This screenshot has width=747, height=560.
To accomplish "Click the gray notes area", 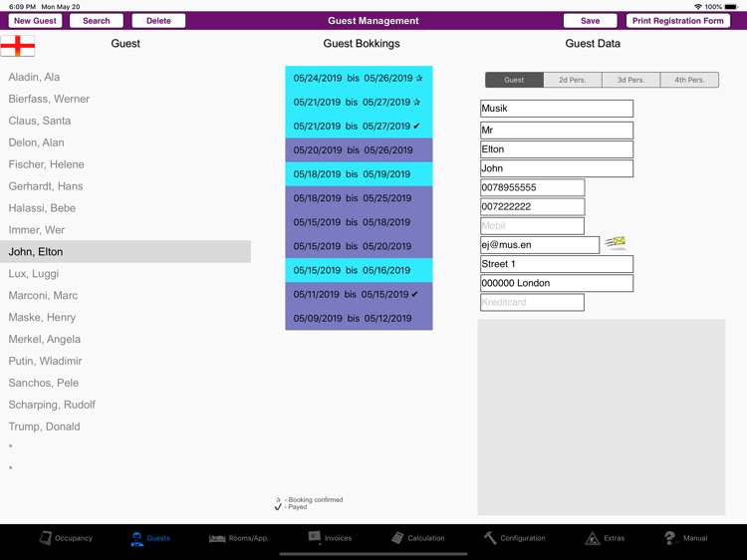I will pyautogui.click(x=602, y=418).
